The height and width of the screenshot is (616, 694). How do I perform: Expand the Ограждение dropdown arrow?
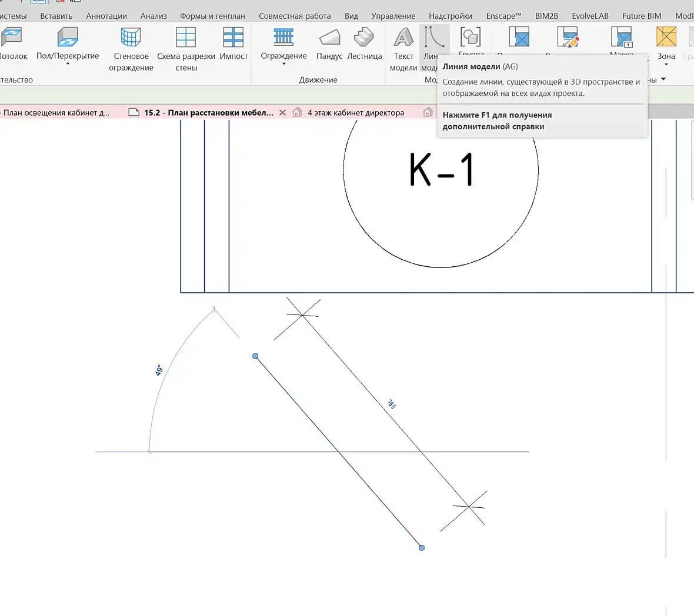pos(283,63)
